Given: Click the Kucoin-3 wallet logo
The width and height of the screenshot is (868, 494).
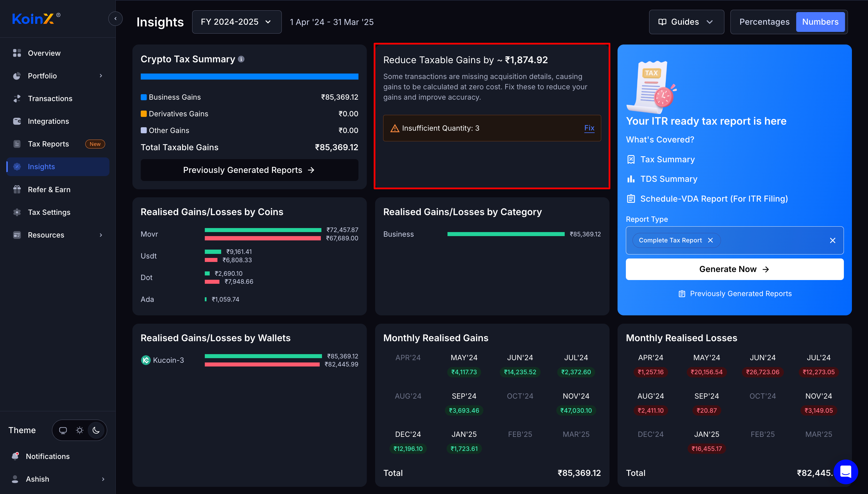Looking at the screenshot, I should click(x=146, y=360).
